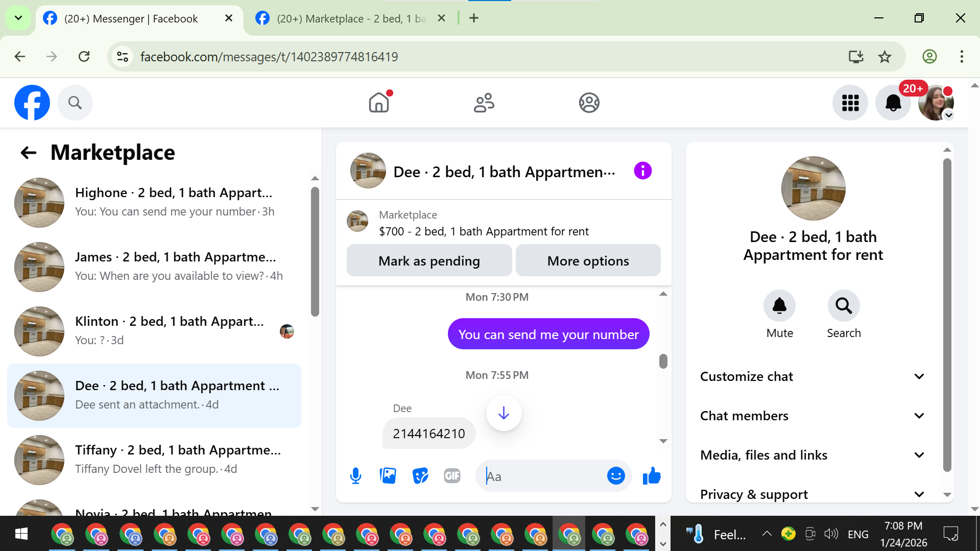Click the conversation list scrollbar thumb
This screenshot has width=980, height=551.
tap(315, 252)
